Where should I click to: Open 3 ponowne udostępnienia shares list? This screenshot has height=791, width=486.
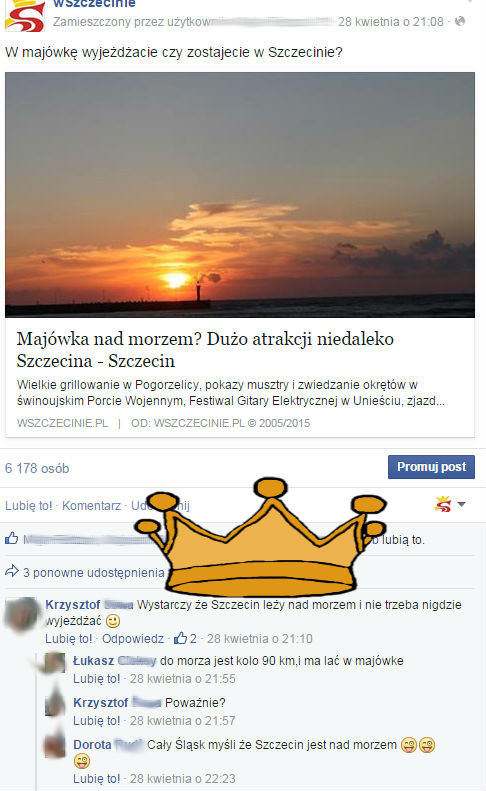pyautogui.click(x=94, y=573)
